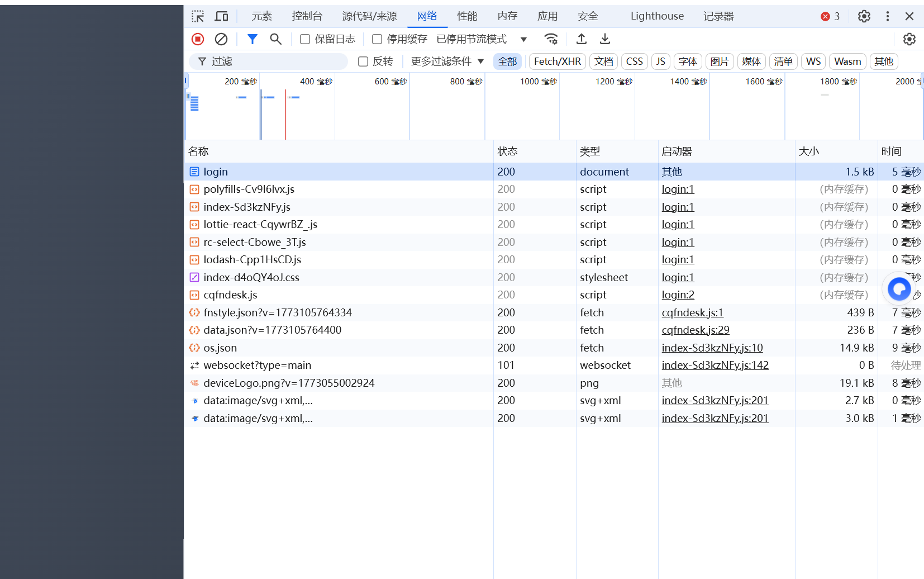
Task: Open the DevTools three-dot menu
Action: [x=887, y=16]
